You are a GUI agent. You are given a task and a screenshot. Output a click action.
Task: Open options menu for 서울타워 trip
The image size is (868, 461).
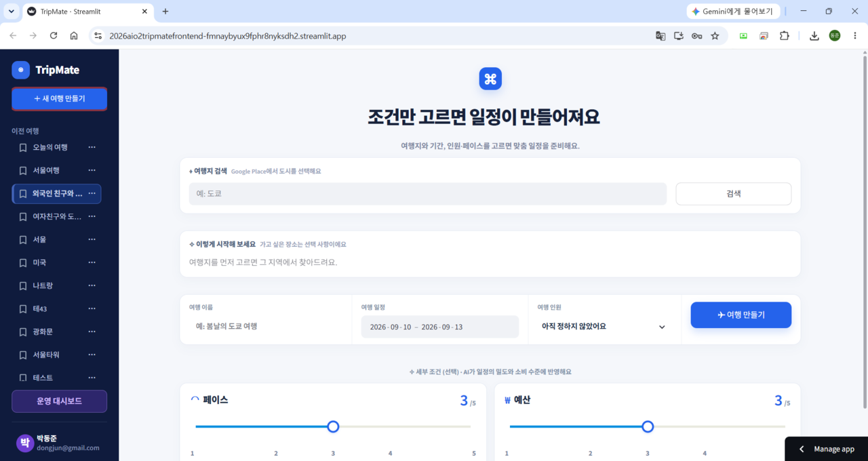92,355
